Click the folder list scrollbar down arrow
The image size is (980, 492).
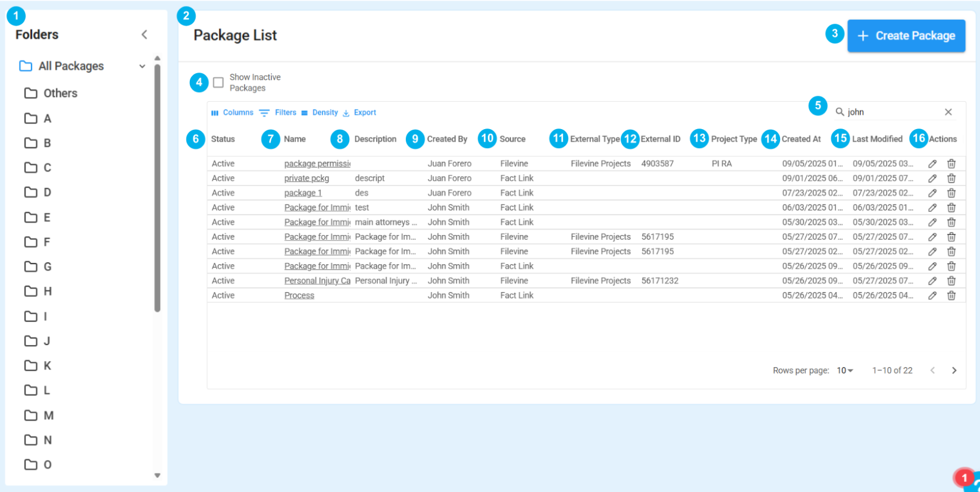coord(157,475)
